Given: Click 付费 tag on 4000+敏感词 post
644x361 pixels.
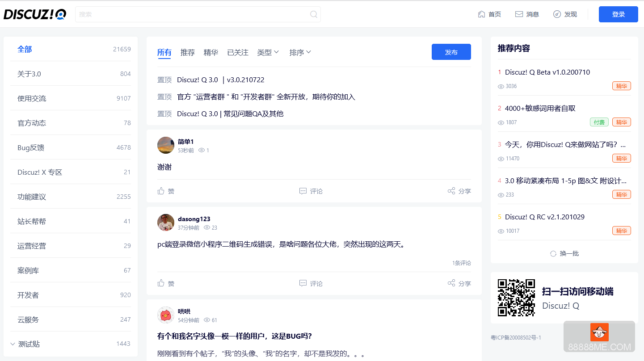Looking at the screenshot, I should (599, 122).
